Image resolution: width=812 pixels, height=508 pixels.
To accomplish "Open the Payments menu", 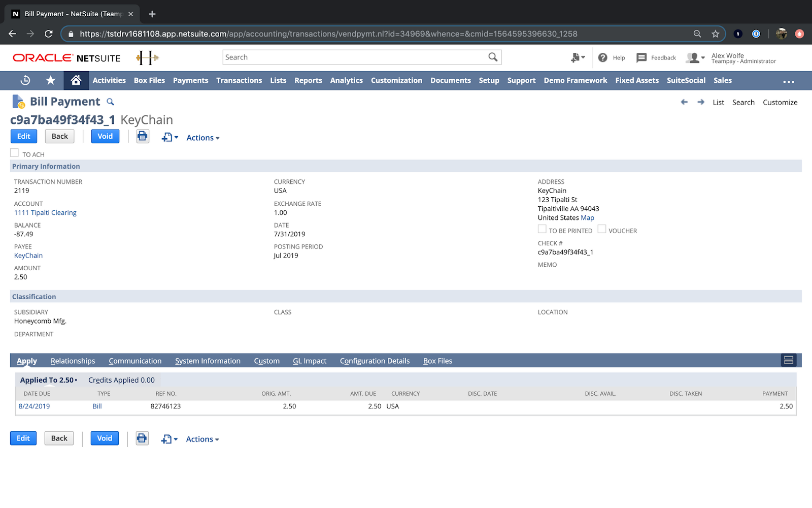I will click(x=190, y=80).
